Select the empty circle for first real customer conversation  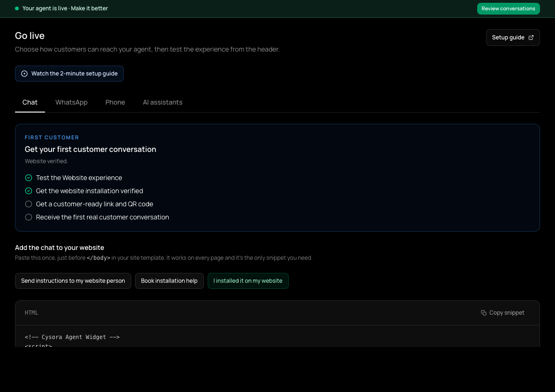pos(29,217)
